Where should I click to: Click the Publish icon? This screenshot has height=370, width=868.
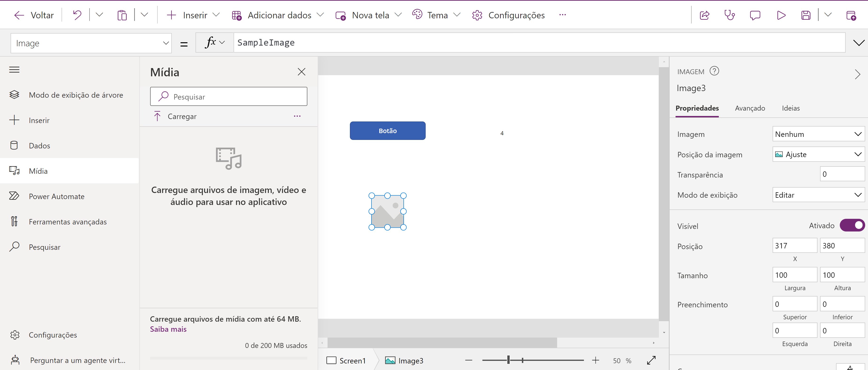click(851, 15)
